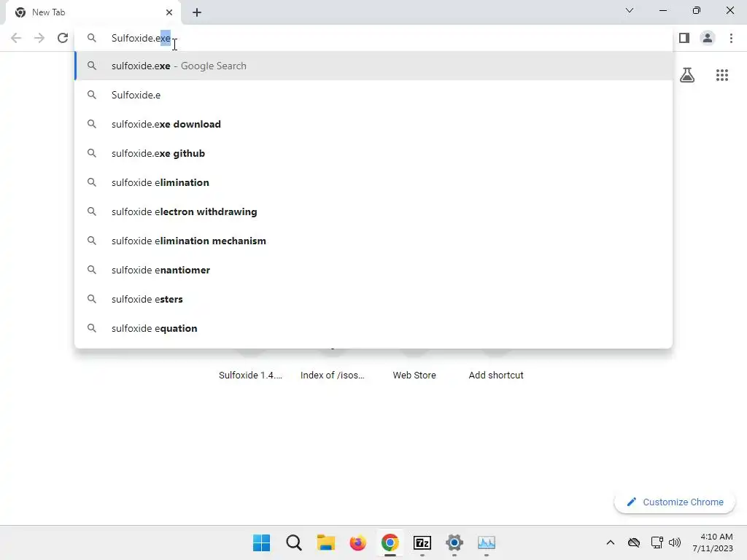Click search icon beside 'sulfoxide.exe github'

click(92, 153)
